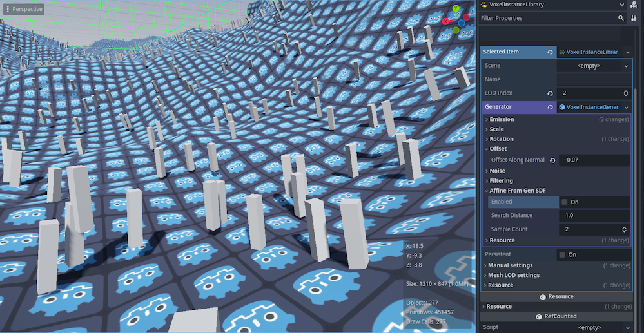The width and height of the screenshot is (644, 333).
Task: Click the Offset Along Normal -0.07 field
Action: (594, 160)
